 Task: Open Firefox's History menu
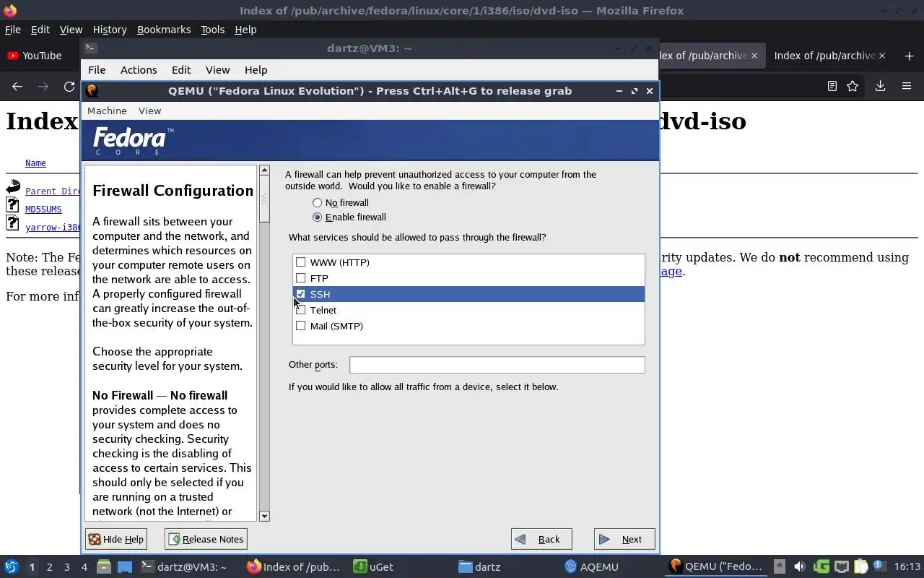pyautogui.click(x=110, y=30)
